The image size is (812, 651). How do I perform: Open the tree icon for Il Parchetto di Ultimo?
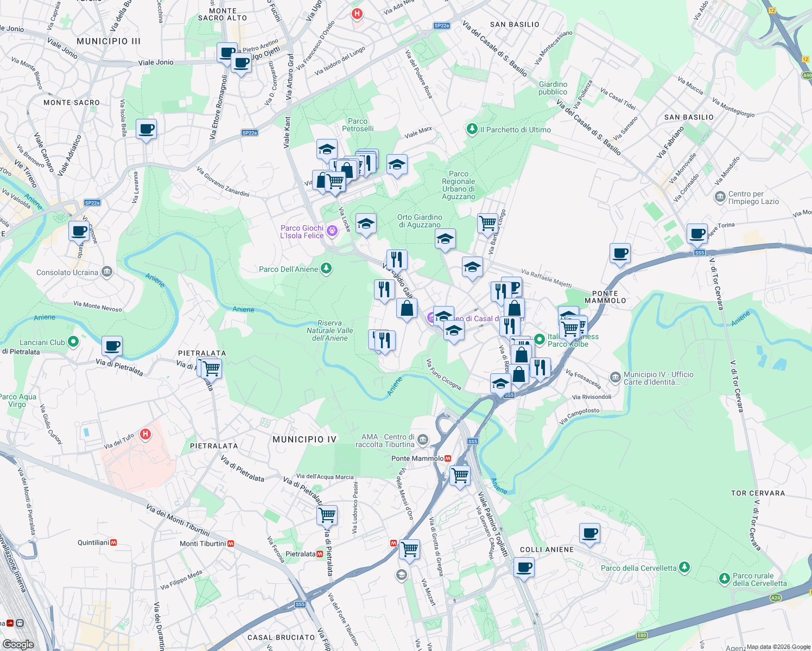click(x=472, y=129)
